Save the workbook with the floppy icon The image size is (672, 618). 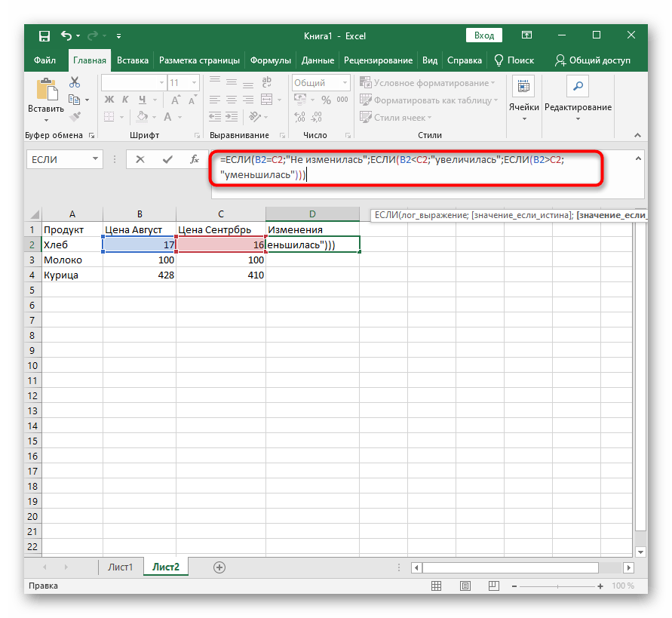click(44, 36)
